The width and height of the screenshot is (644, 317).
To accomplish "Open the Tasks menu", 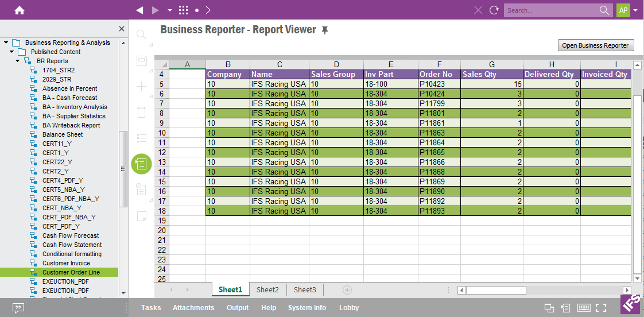I will 151,308.
